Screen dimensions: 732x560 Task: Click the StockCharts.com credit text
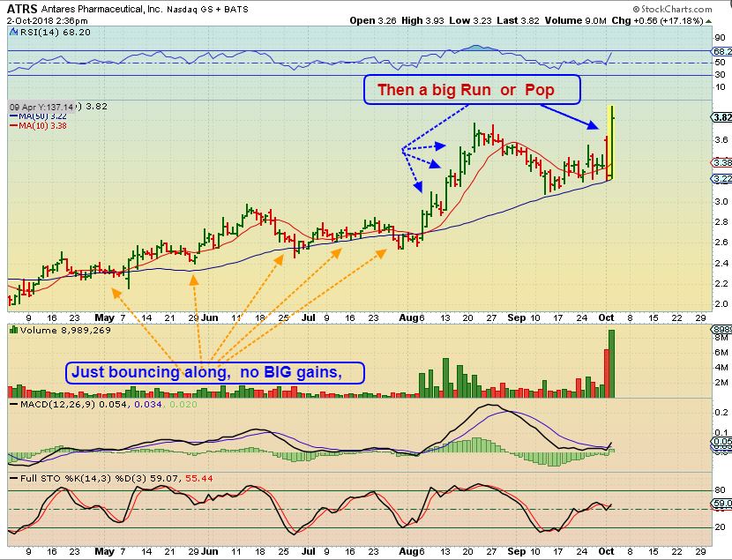pos(672,9)
